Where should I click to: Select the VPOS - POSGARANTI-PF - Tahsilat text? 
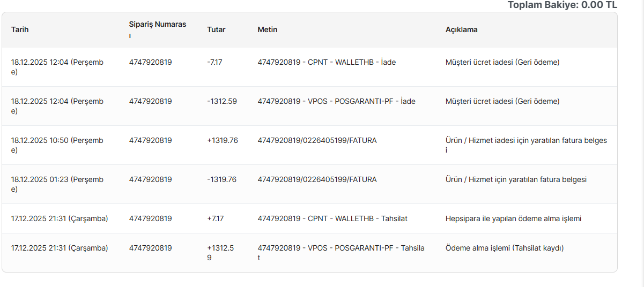point(341,253)
